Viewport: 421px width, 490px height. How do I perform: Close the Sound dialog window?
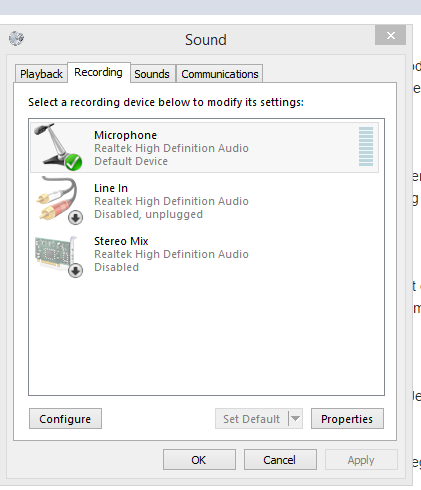(x=390, y=35)
